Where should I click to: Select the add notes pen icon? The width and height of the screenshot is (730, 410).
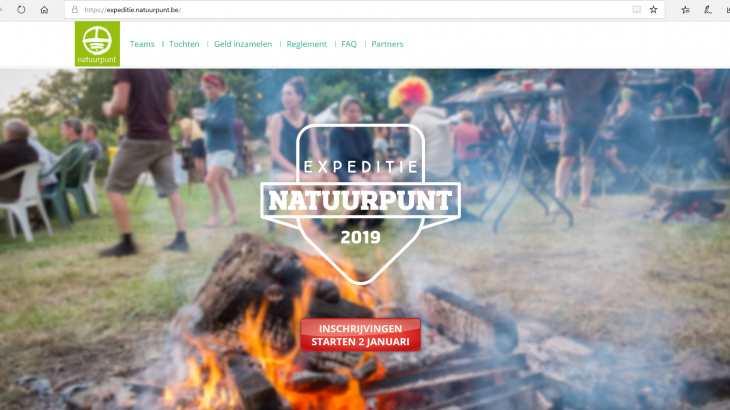click(x=708, y=10)
